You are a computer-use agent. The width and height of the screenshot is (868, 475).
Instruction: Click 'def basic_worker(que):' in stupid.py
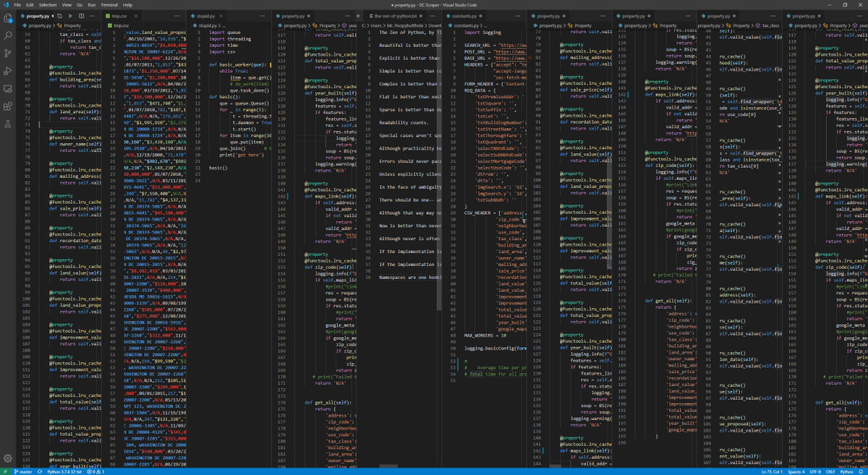(239, 64)
